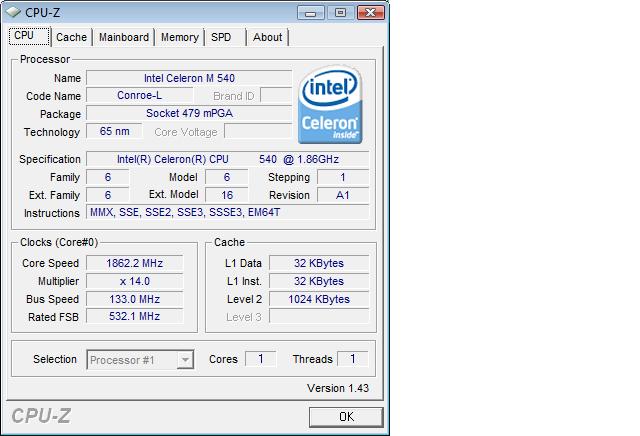This screenshot has width=640, height=436.
Task: Go to the SPD tab
Action: (x=221, y=37)
